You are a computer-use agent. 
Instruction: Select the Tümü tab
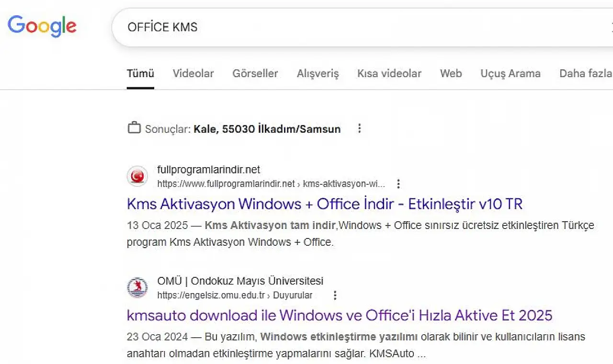click(140, 74)
